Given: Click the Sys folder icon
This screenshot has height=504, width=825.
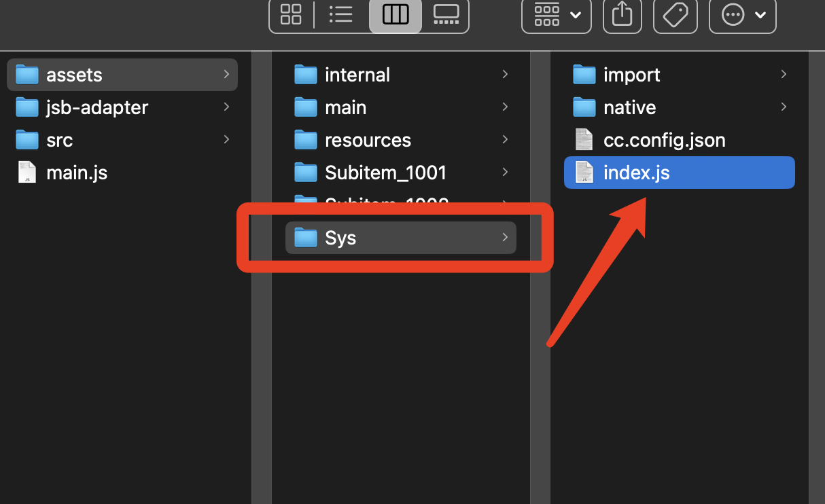Looking at the screenshot, I should (306, 238).
